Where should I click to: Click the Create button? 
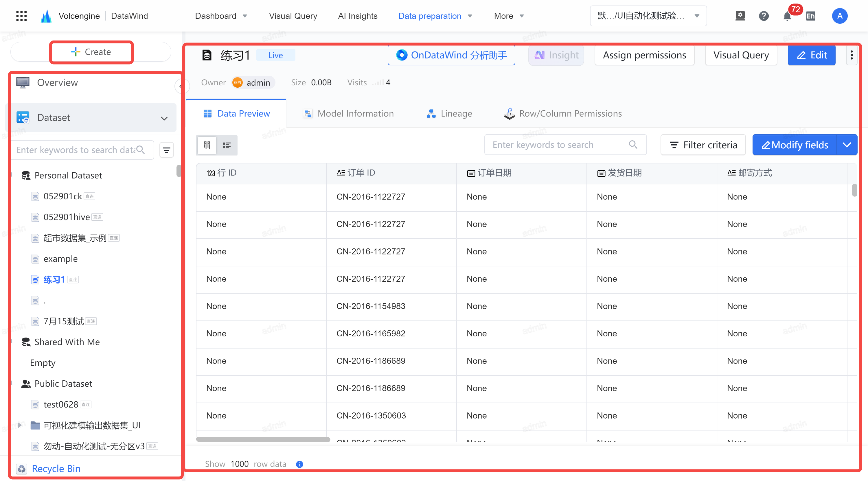91,52
